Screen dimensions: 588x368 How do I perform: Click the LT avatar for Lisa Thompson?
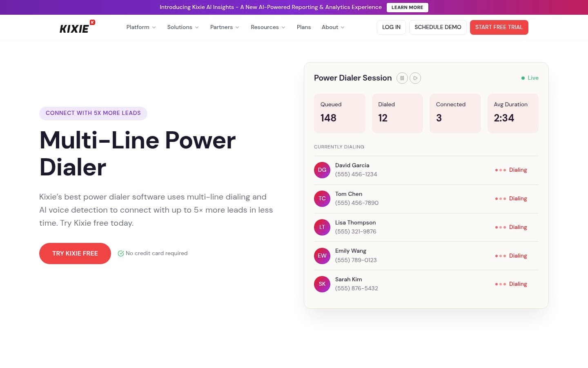pos(322,227)
